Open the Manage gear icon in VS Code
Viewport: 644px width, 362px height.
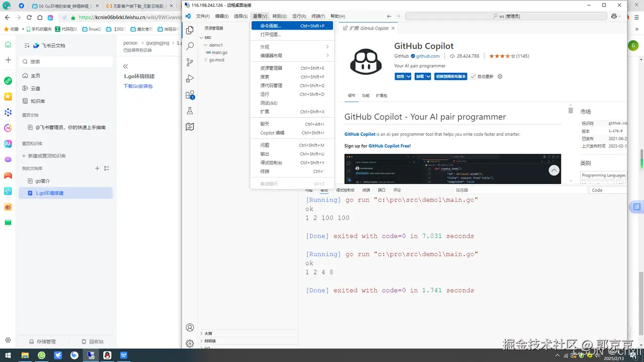[190, 343]
